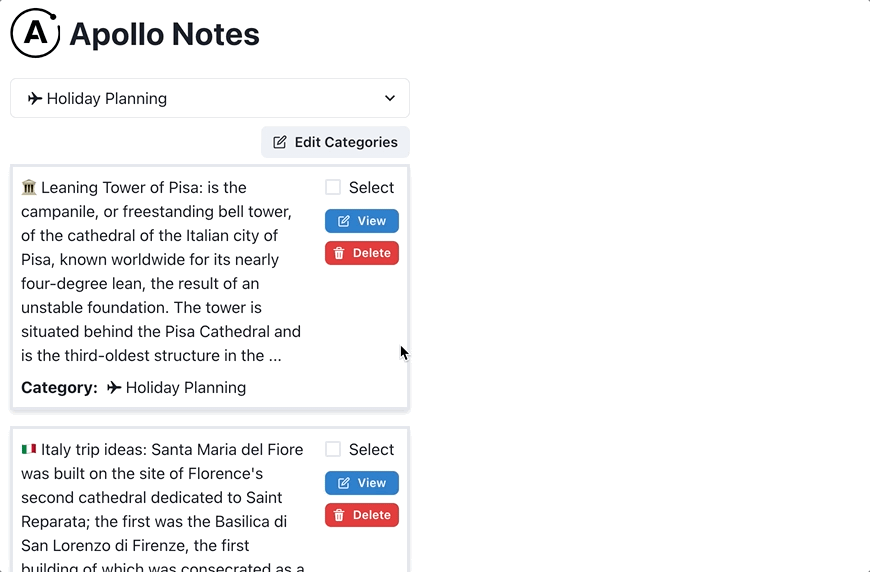Click the edit icon in Pisa note's View button
This screenshot has height=572, width=870.
[343, 221]
